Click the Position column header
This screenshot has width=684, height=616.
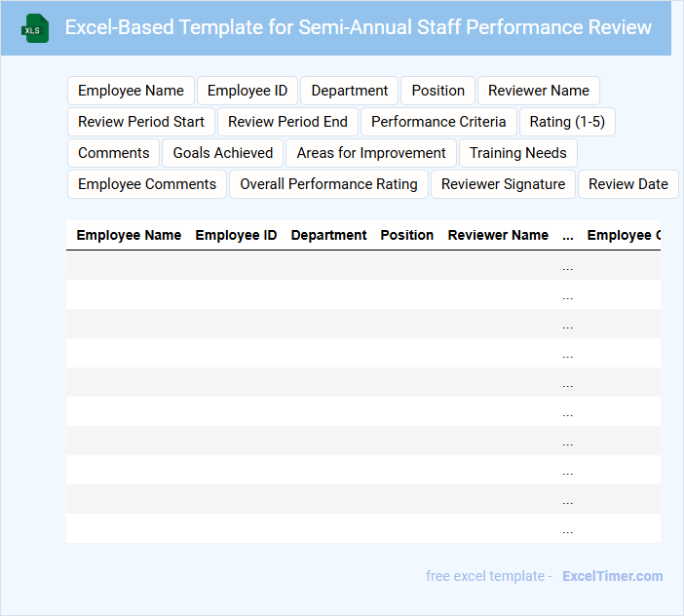[x=406, y=235]
